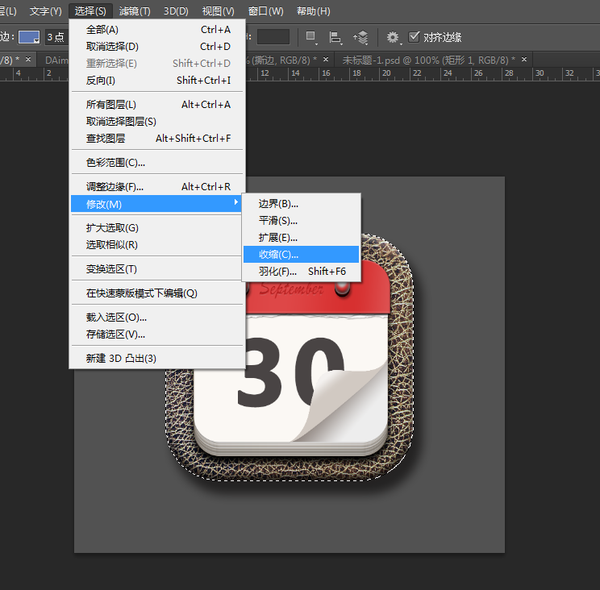This screenshot has height=590, width=600.
Task: Expand the 修改(M) submenu arrow
Action: pos(236,202)
